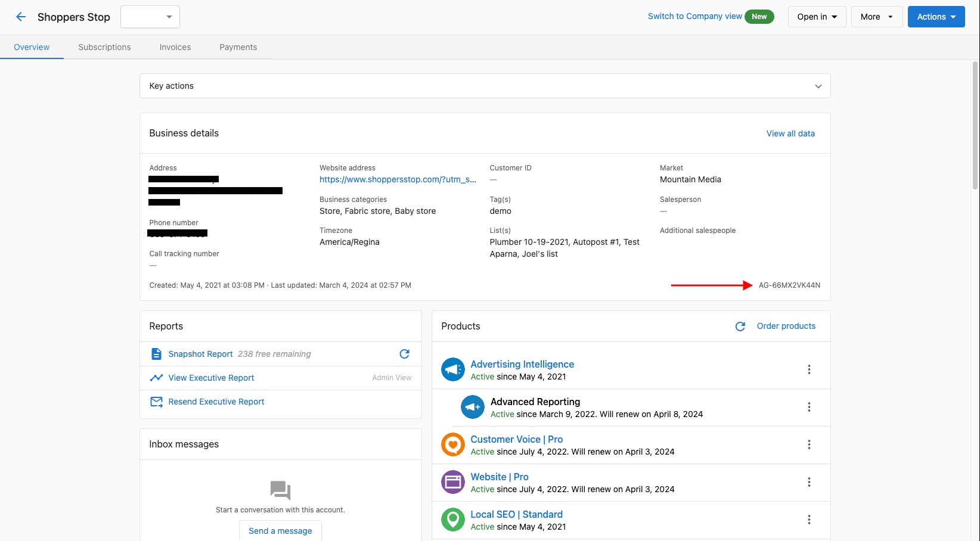980x541 pixels.
Task: Open Customer Voice | Pro product link
Action: pos(516,439)
